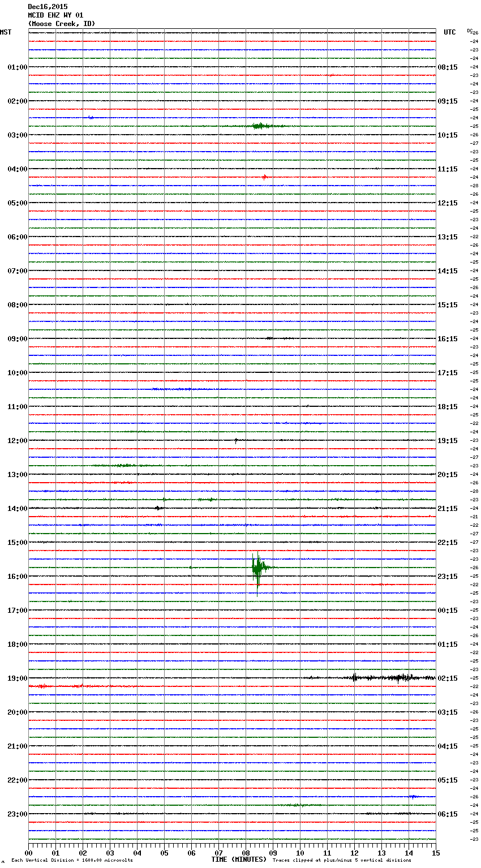
Task: Click the UTC label '18:15'
Action: [448, 407]
